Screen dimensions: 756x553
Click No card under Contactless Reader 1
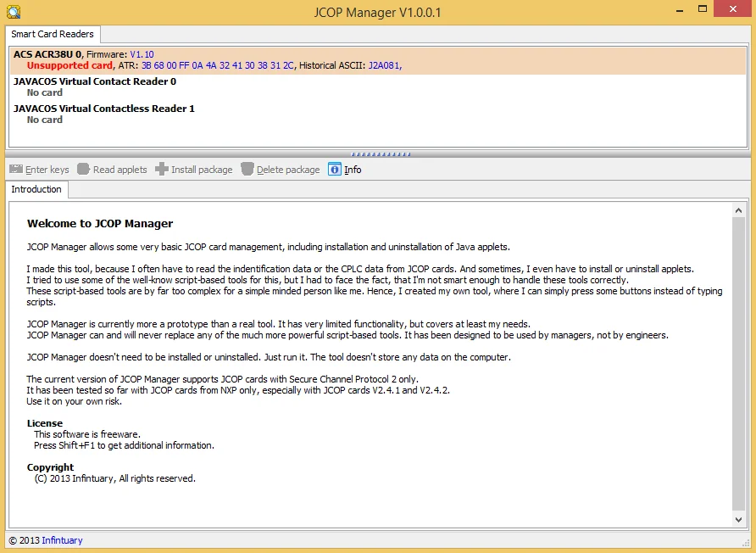coord(45,120)
